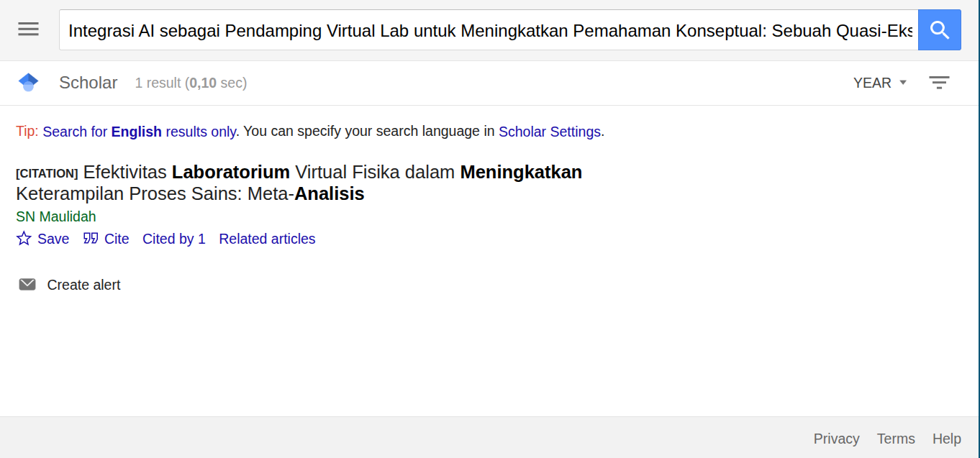Click the Google Scholar graduation cap logo

28,83
